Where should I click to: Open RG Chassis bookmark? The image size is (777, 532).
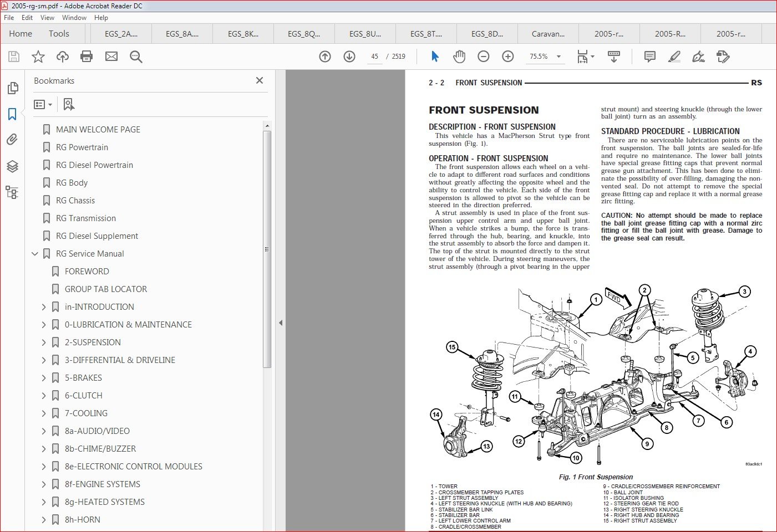pyautogui.click(x=75, y=201)
